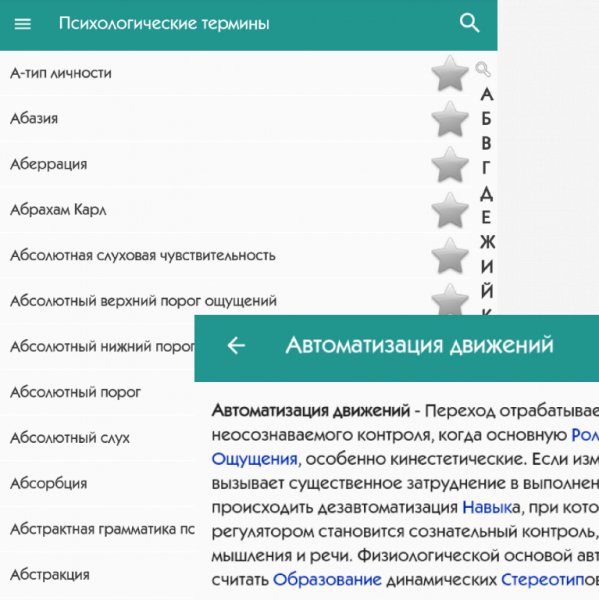
Task: Click the Психологические термины header title
Action: 164,24
